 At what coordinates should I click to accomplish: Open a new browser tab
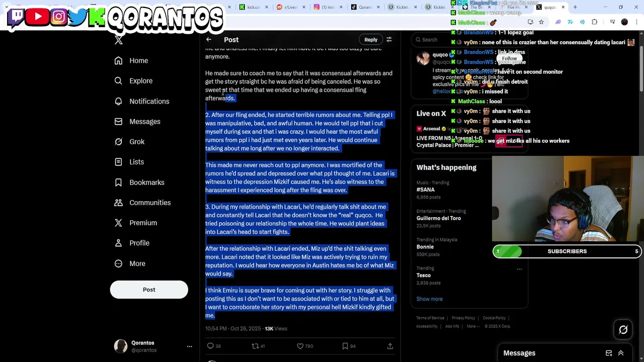tap(575, 7)
